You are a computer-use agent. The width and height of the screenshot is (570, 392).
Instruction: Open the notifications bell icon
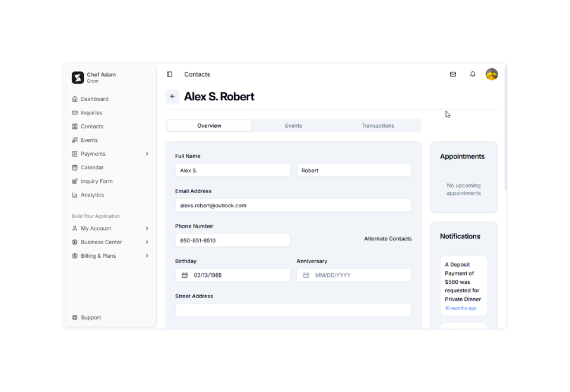(473, 74)
